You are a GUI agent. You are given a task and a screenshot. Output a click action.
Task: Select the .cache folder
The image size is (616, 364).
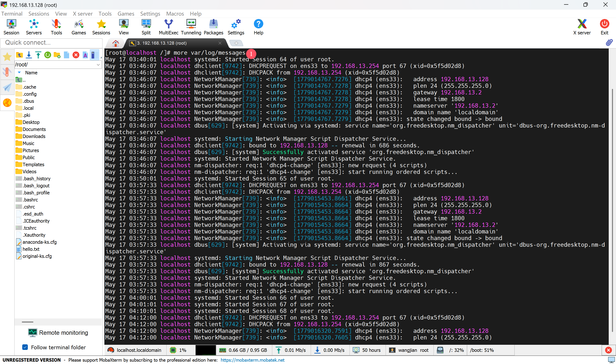[26, 87]
